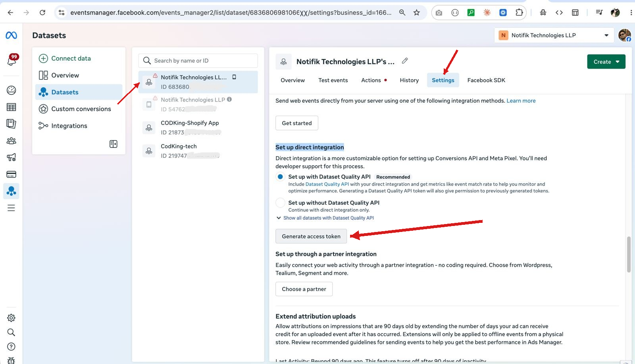Select the CODKing-Shopify App dataset

[x=198, y=128]
